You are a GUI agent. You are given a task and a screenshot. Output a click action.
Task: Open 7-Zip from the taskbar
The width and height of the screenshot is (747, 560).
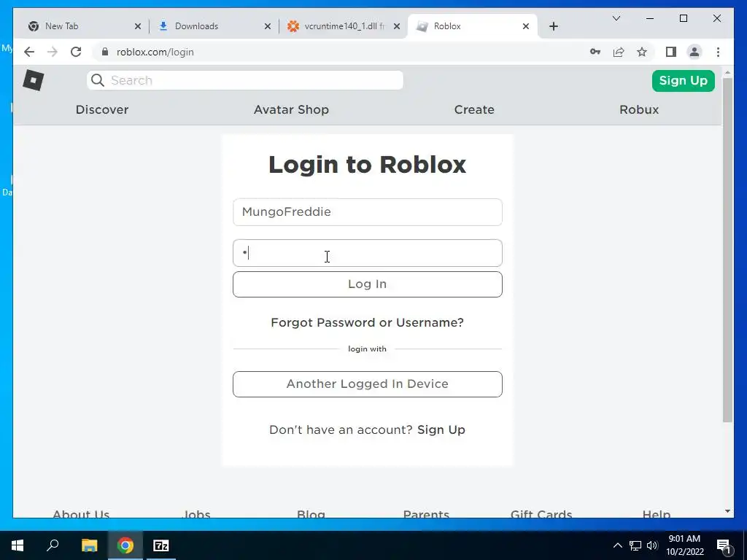pyautogui.click(x=161, y=545)
